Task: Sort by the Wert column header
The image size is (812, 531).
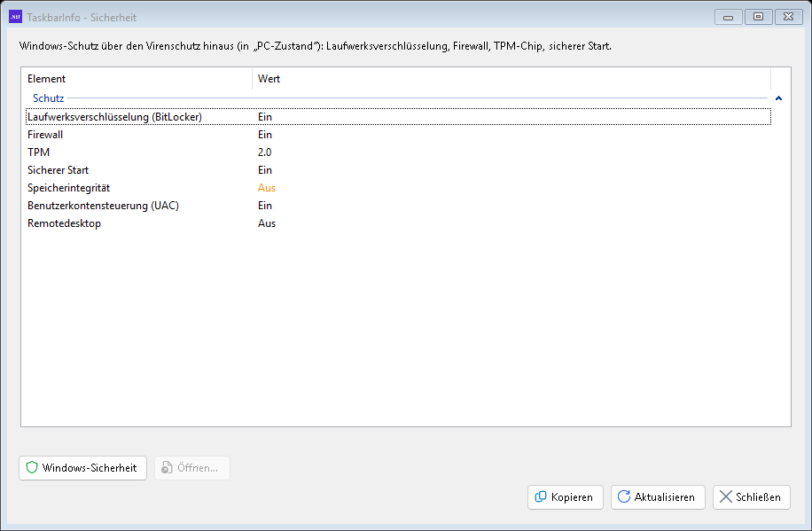Action: (x=511, y=79)
